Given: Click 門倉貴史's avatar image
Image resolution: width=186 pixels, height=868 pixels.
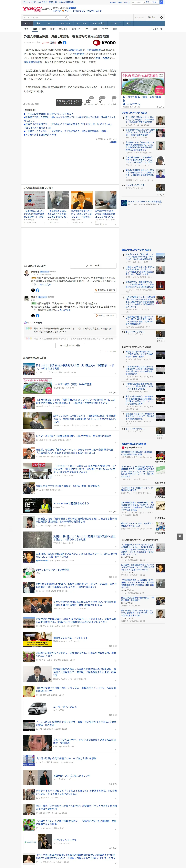Looking at the screenshot, I should click(x=26, y=273).
